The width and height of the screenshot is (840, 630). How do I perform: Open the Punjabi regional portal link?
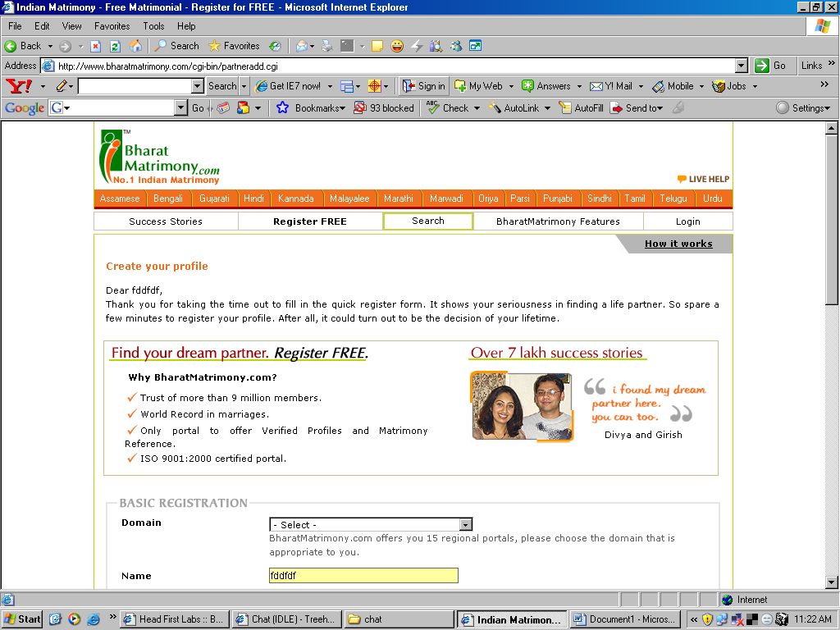tap(558, 199)
